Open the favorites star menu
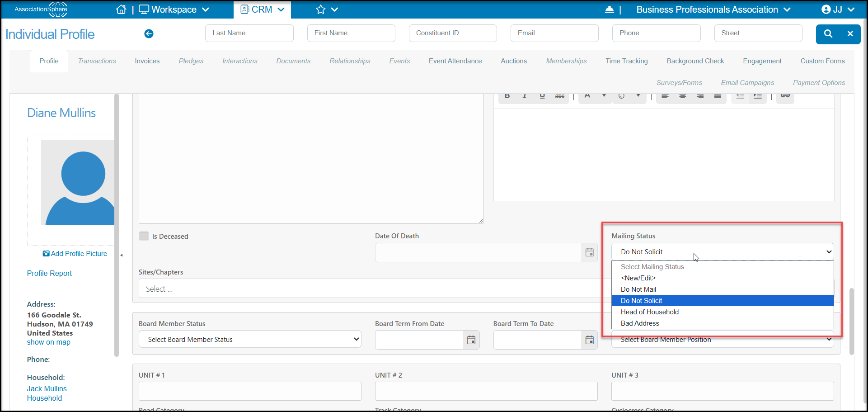This screenshot has height=412, width=868. (x=327, y=9)
